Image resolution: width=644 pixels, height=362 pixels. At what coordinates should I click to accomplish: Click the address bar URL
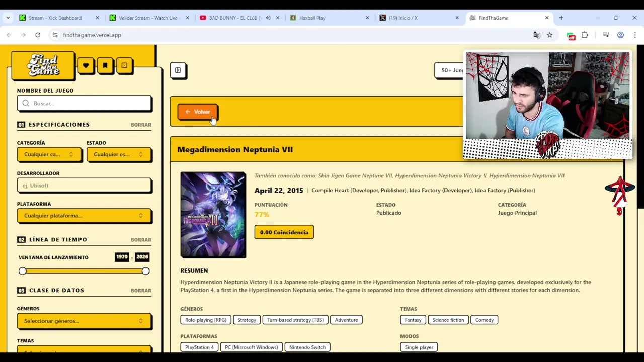click(x=92, y=35)
